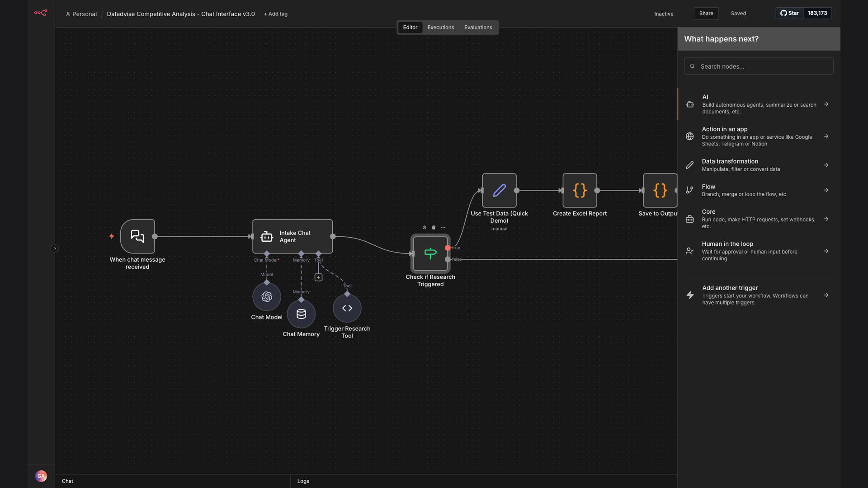Open the Human in the loop category

click(x=759, y=251)
